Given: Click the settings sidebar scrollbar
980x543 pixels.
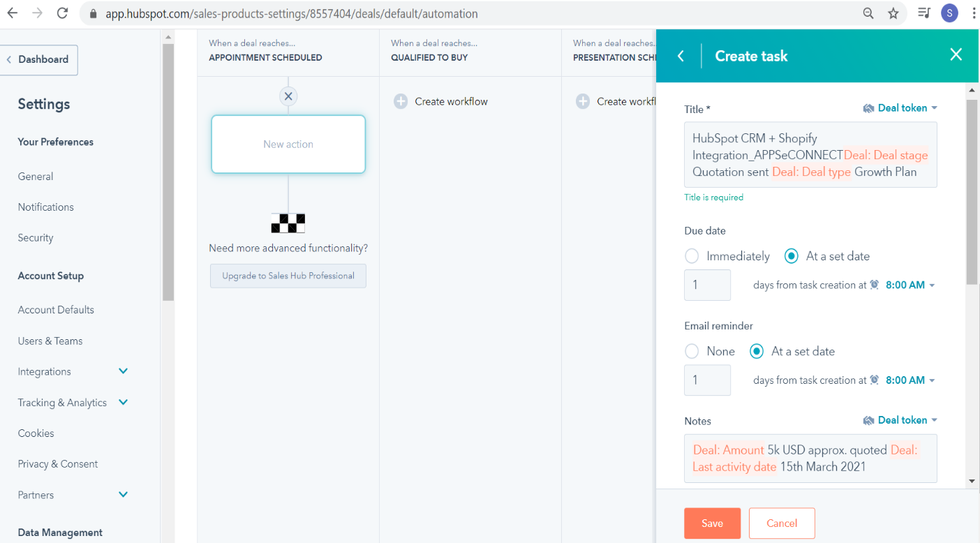Looking at the screenshot, I should tap(168, 171).
